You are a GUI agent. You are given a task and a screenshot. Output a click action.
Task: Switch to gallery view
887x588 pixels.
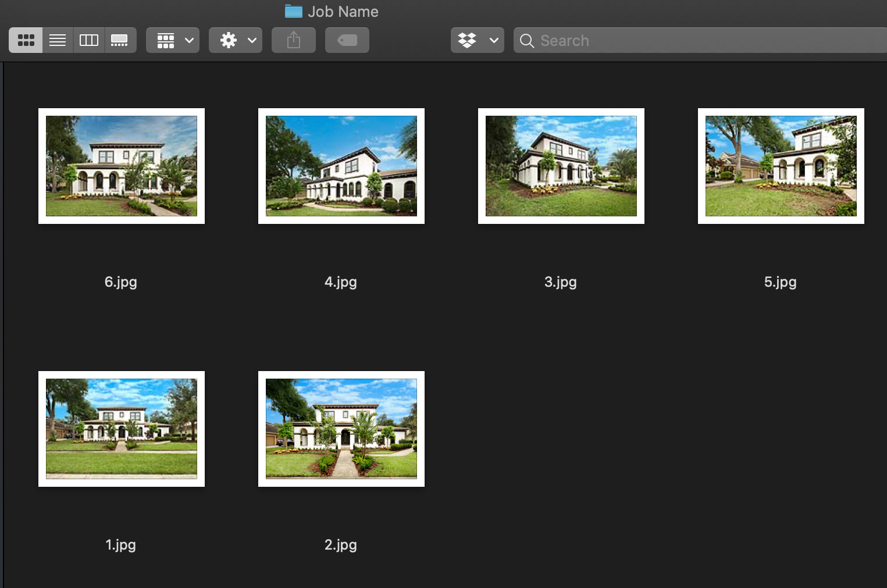pos(120,40)
